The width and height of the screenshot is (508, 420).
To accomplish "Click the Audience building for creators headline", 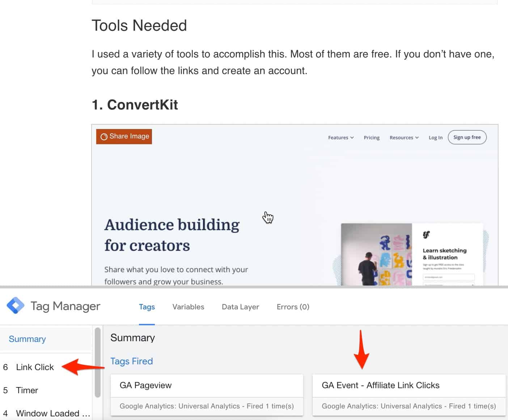I will click(x=172, y=235).
